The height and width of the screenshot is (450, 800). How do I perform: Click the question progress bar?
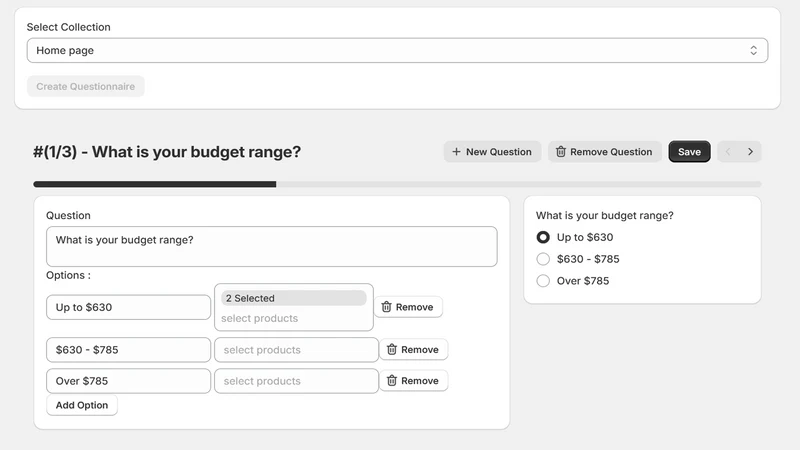[397, 184]
